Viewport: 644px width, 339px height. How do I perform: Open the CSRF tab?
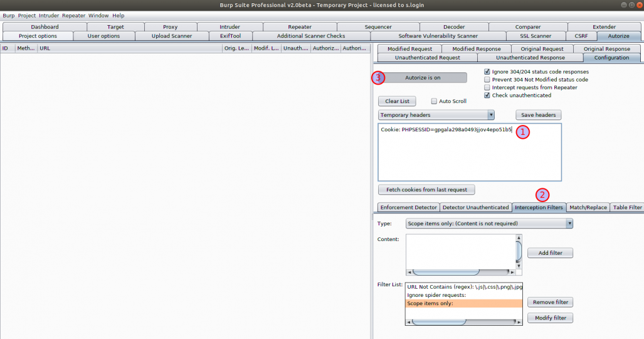pyautogui.click(x=581, y=36)
